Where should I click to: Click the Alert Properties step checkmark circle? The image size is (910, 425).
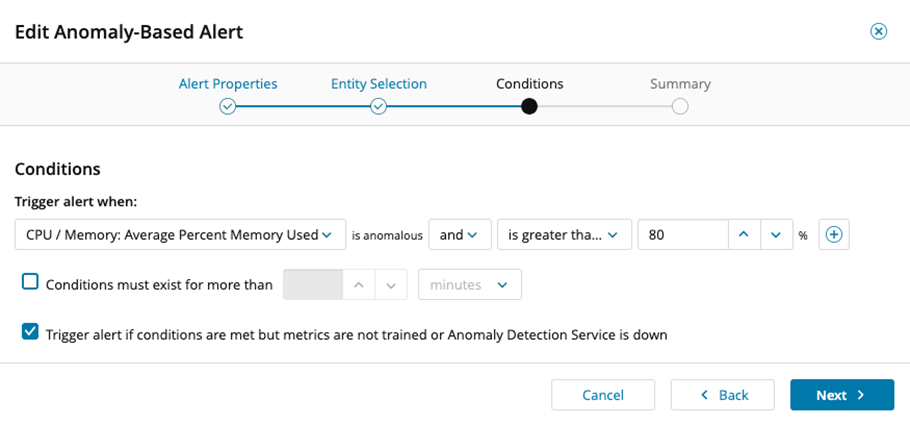pos(227,106)
